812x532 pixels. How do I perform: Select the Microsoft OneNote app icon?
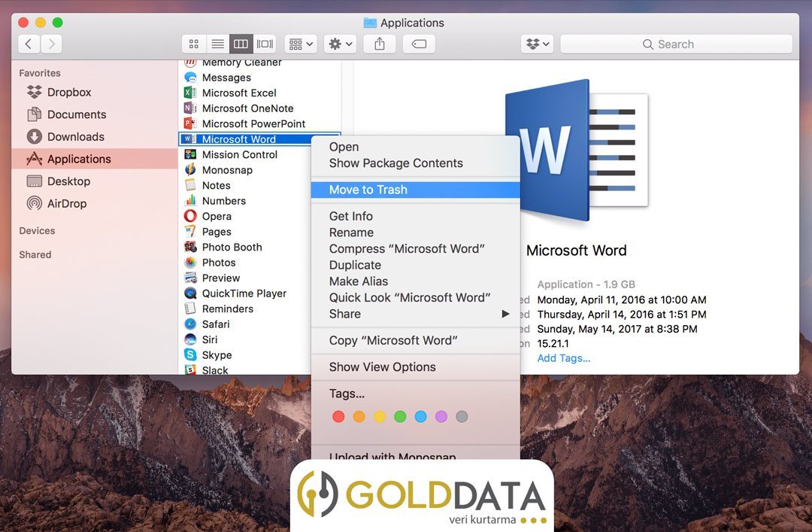(190, 108)
